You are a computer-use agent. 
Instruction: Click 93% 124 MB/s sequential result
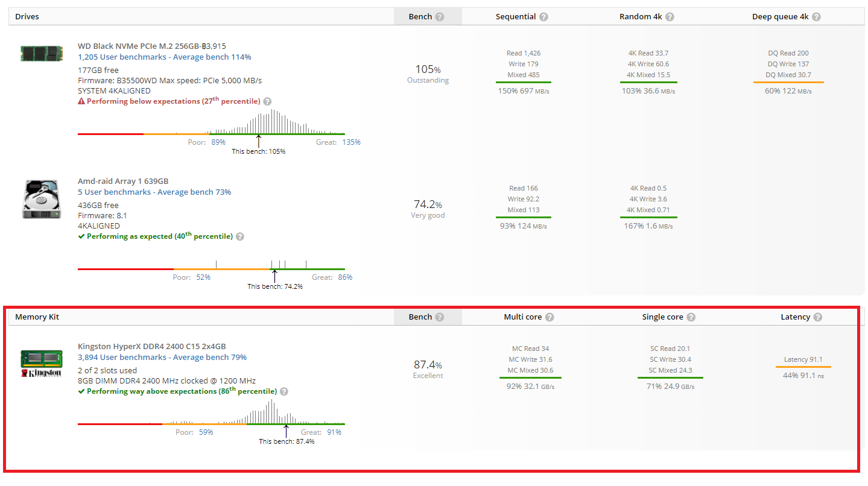click(524, 226)
